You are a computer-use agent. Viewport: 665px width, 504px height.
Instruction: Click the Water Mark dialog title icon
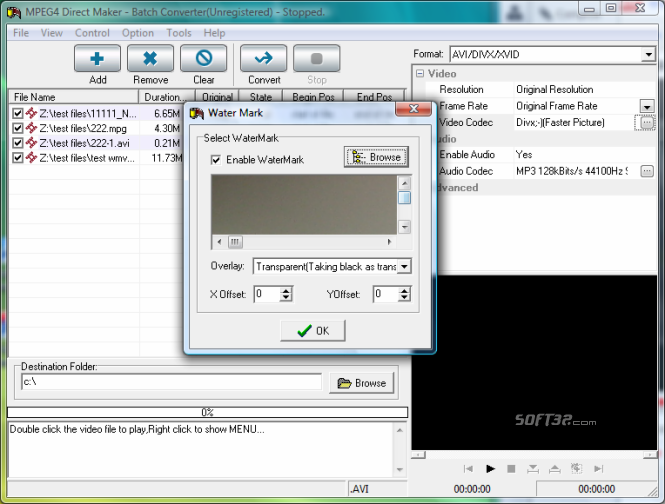point(196,113)
